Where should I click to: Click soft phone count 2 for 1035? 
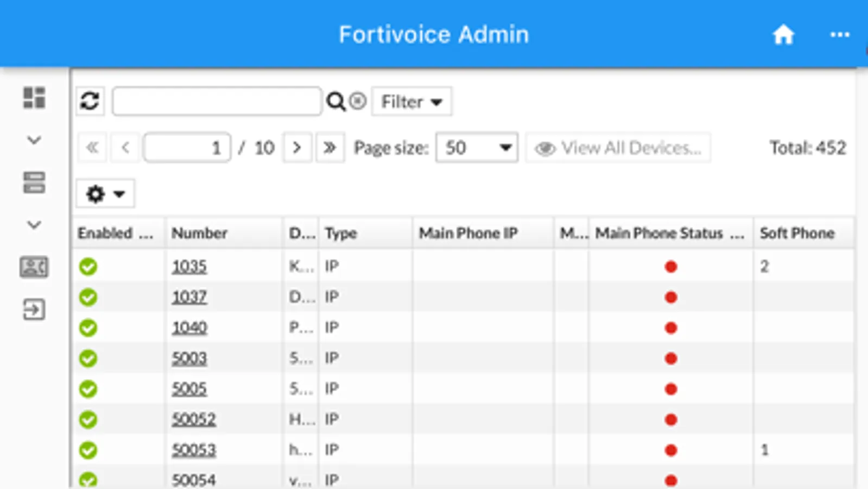tap(764, 266)
